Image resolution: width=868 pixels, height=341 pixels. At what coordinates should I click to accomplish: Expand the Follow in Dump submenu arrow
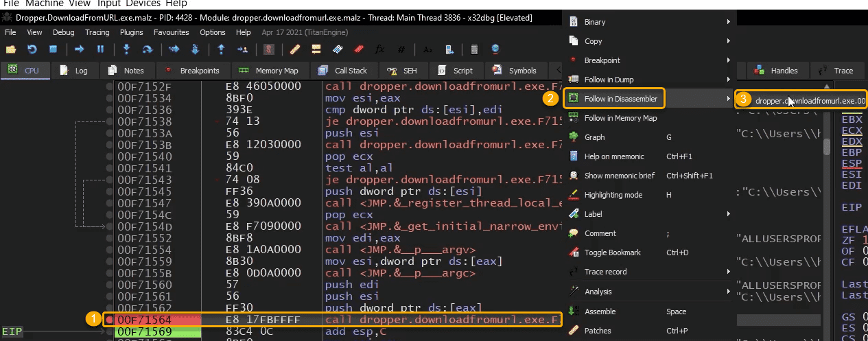[x=728, y=80]
